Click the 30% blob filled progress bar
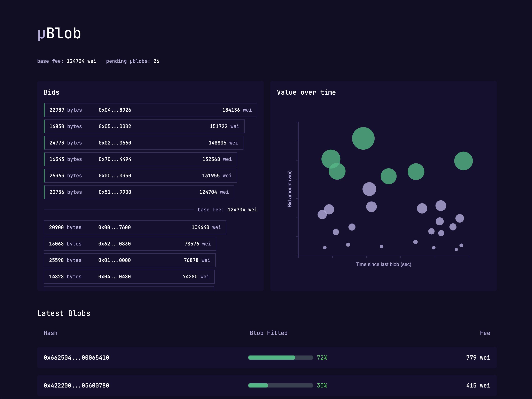The image size is (532, 399). 281,385
